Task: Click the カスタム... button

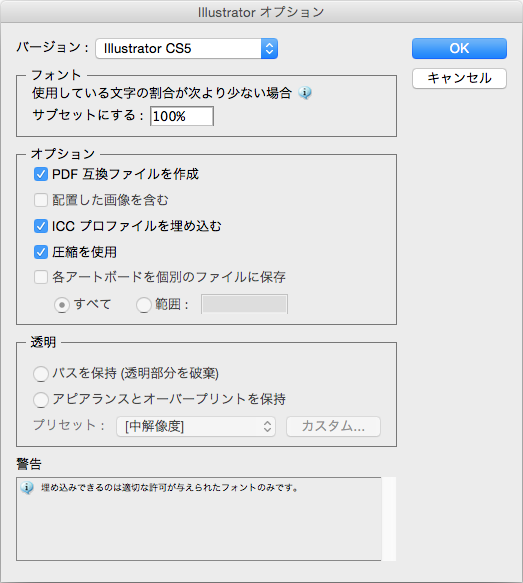Action: (x=333, y=426)
